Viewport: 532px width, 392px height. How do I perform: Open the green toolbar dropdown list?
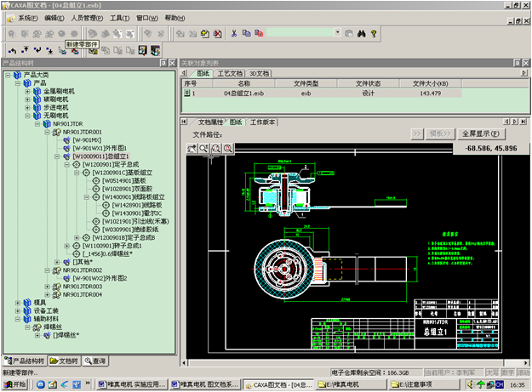pyautogui.click(x=337, y=33)
